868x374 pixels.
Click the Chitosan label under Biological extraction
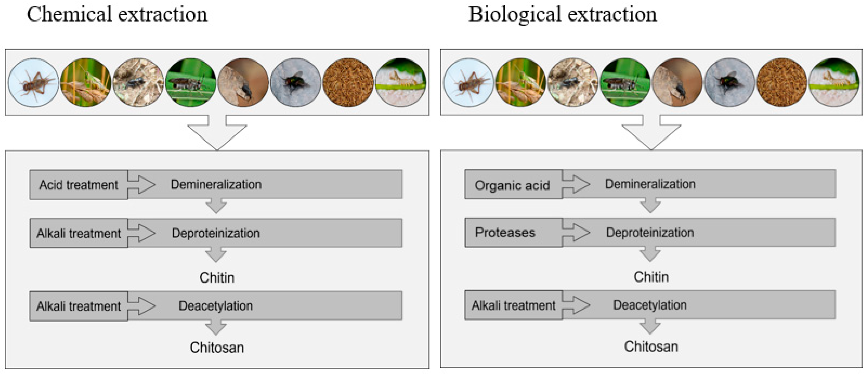click(651, 346)
